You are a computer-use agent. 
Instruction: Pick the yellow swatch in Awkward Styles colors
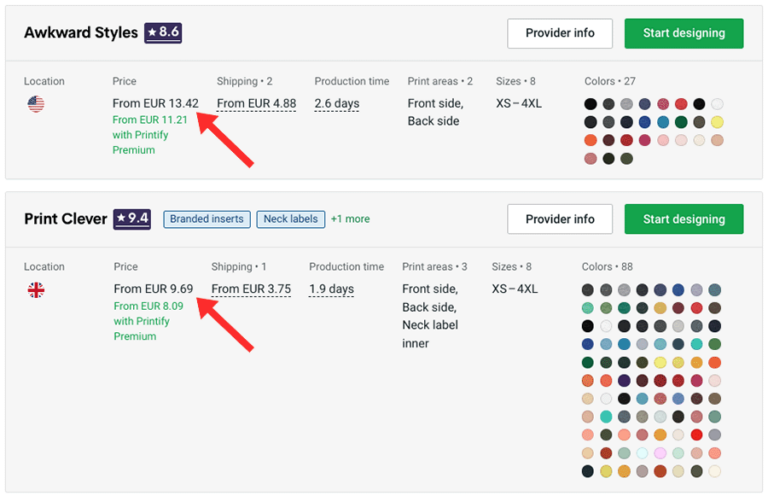[717, 122]
